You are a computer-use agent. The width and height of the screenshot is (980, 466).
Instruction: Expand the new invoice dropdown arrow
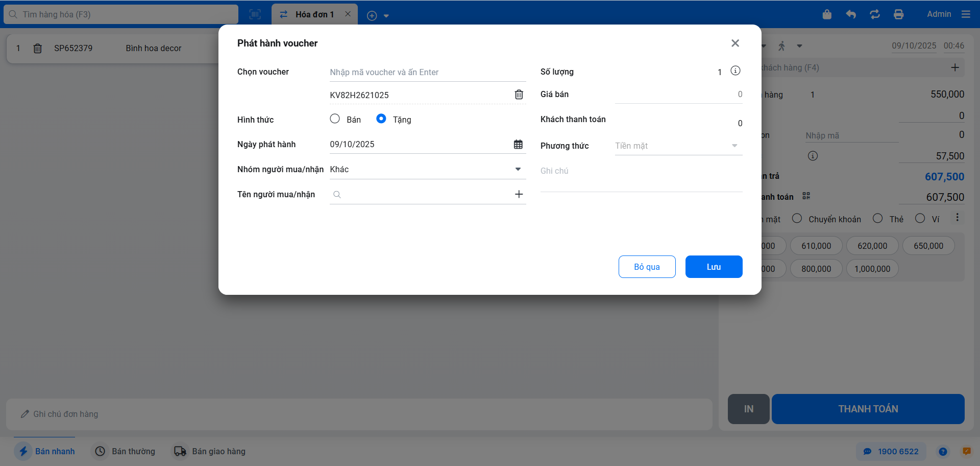tap(386, 16)
